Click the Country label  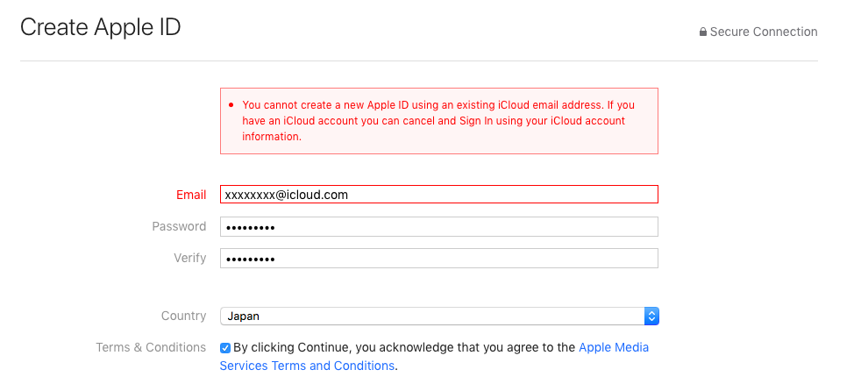click(183, 316)
